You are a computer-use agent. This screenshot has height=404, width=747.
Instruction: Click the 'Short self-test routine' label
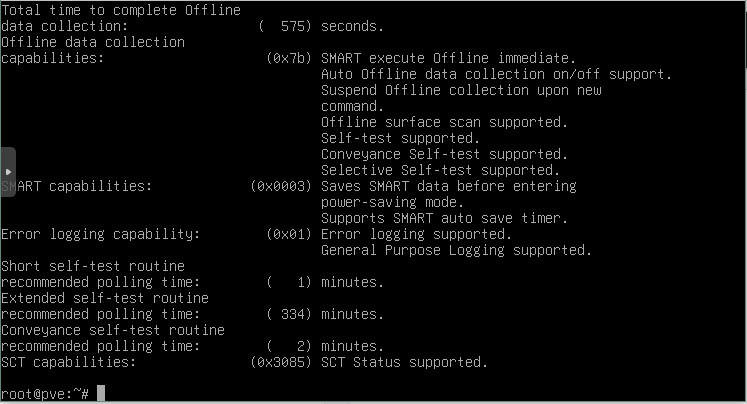[93, 266]
